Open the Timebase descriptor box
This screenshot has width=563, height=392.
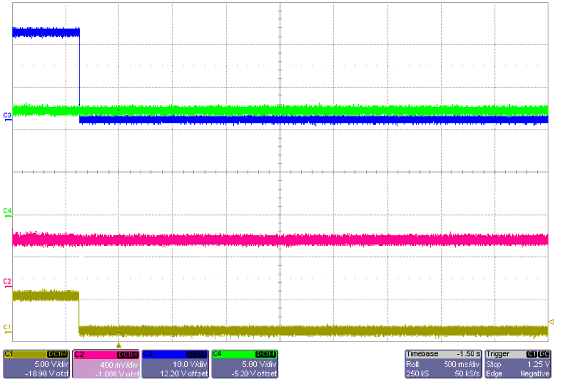(443, 364)
